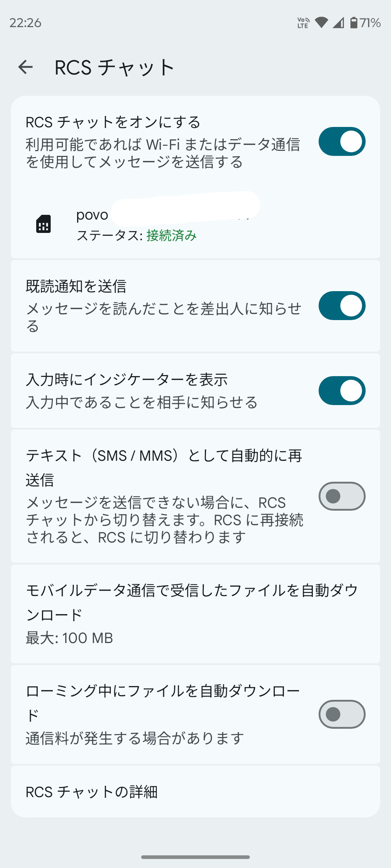This screenshot has height=868, width=391.
Task: Tap the SIM card icon beside povo
Action: [43, 224]
